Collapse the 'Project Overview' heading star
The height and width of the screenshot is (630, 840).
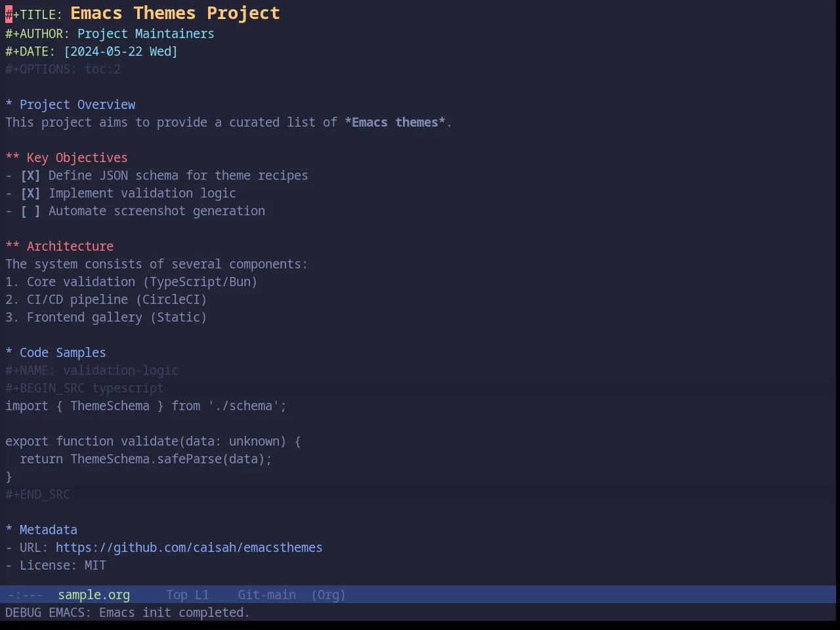[9, 104]
